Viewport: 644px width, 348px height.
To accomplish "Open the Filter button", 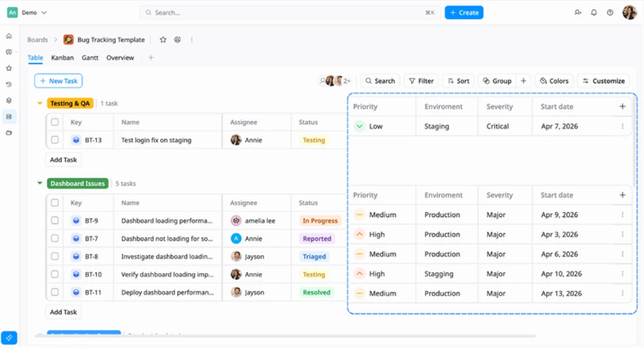I will (421, 81).
